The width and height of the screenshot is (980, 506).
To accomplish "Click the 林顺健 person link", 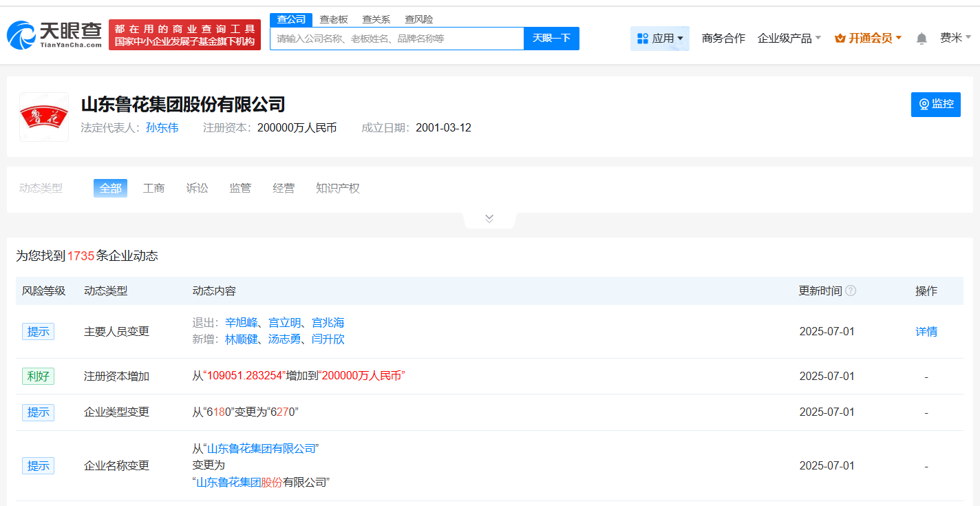I will [241, 339].
